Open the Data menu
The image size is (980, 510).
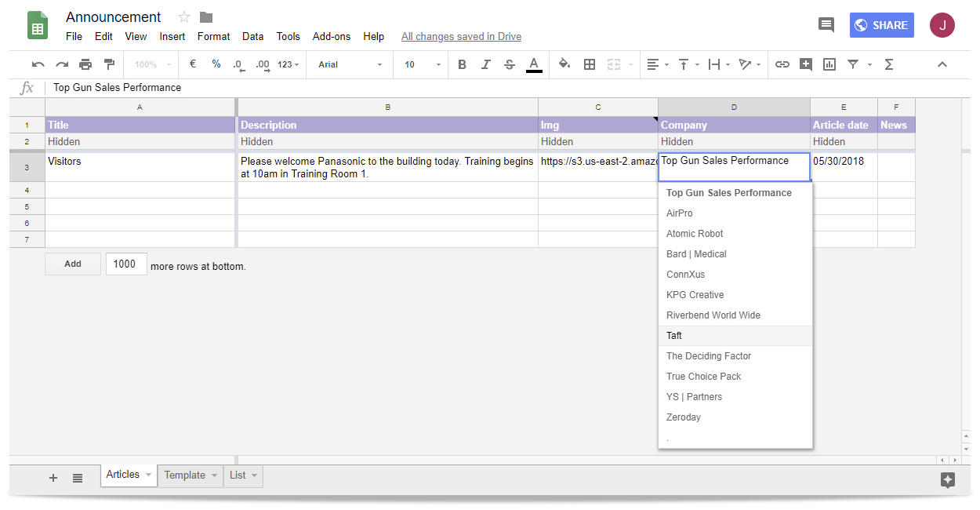coord(252,36)
